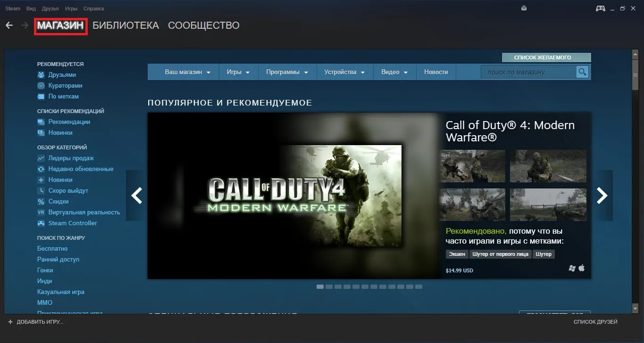This screenshot has height=343, width=644.
Task: Click the Скидки percent icon
Action: (41, 202)
